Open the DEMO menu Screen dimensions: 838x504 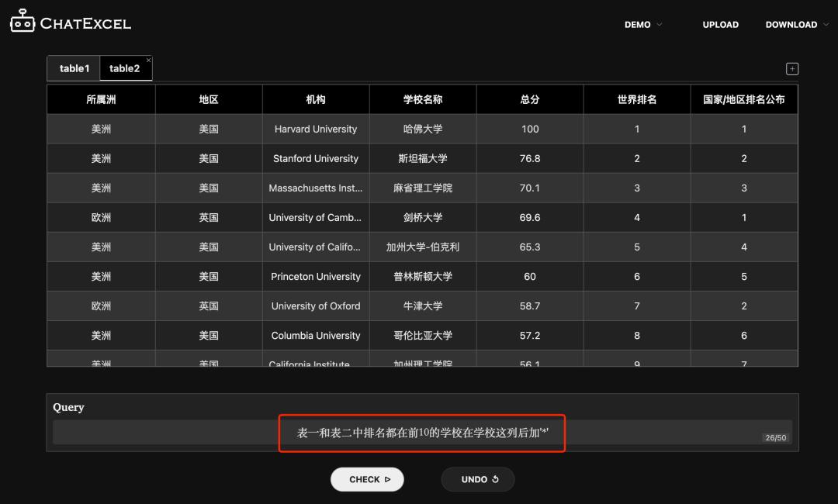pyautogui.click(x=638, y=25)
